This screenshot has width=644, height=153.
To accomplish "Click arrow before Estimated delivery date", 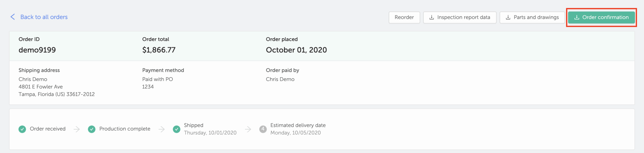I will click(248, 129).
